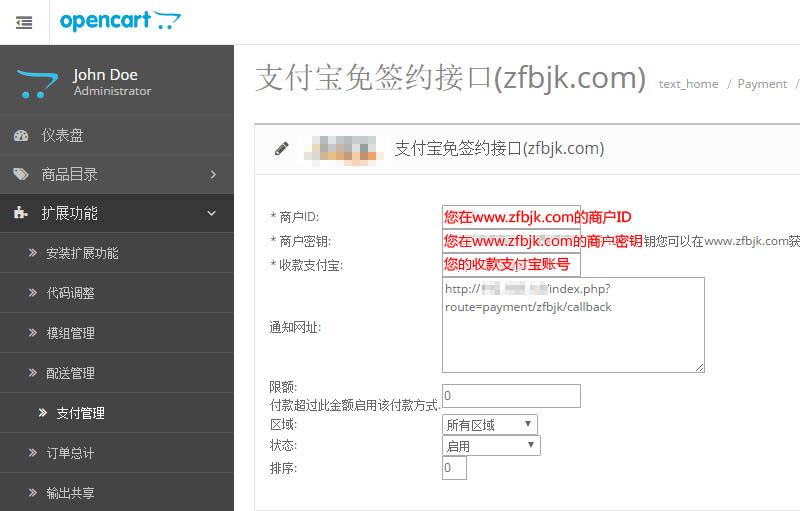The height and width of the screenshot is (511, 800).
Task: Go to 模组管理 submenu item
Action: tap(117, 333)
